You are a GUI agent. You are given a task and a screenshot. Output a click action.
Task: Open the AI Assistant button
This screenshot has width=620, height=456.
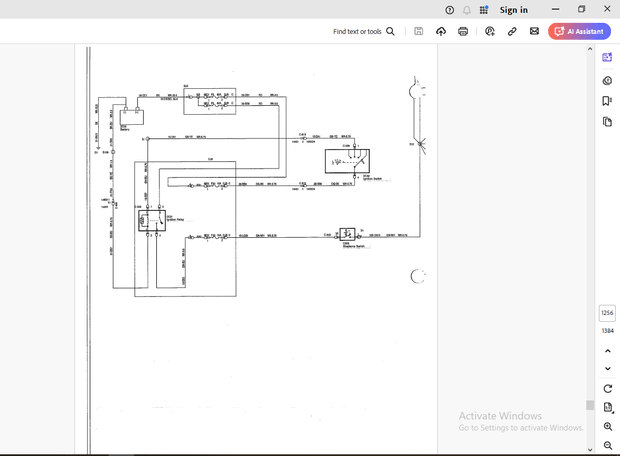(x=579, y=31)
